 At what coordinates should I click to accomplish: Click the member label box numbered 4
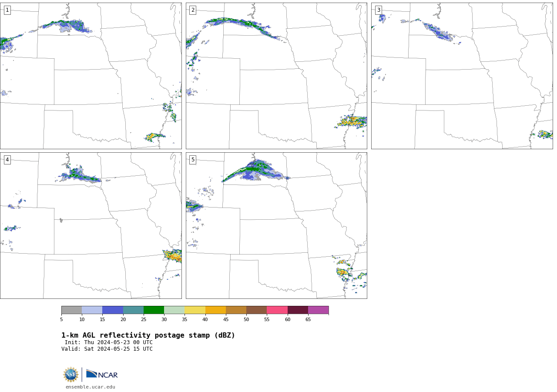coord(7,160)
